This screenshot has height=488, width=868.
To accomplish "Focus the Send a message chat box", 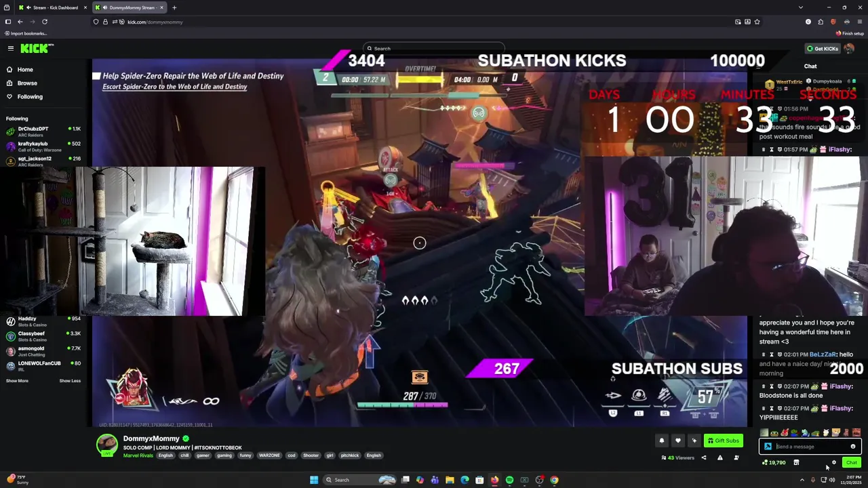I will [811, 447].
